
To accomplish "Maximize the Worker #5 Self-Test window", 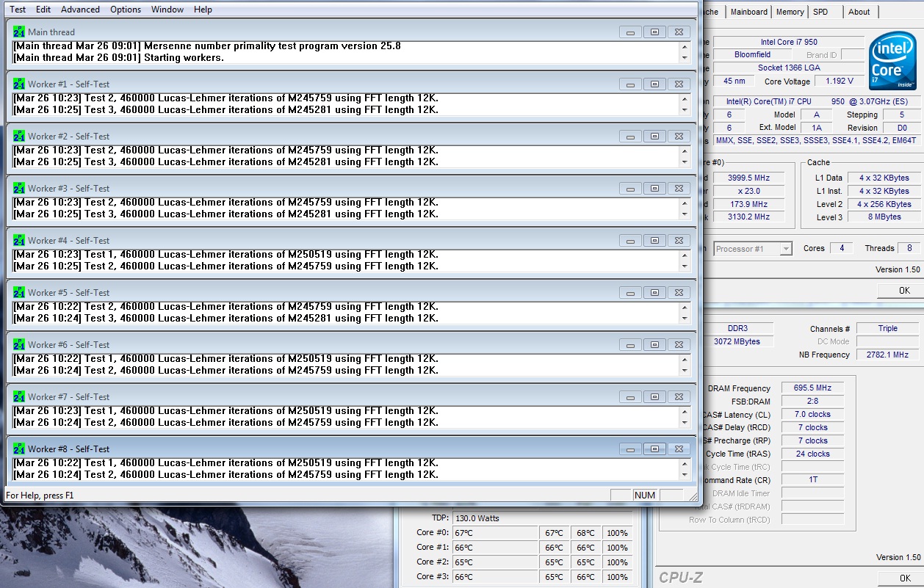I will 654,293.
